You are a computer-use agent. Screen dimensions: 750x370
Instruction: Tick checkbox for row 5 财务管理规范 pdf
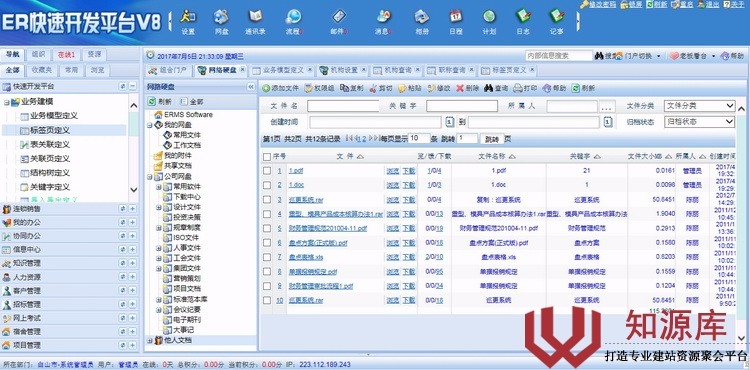[x=267, y=228]
